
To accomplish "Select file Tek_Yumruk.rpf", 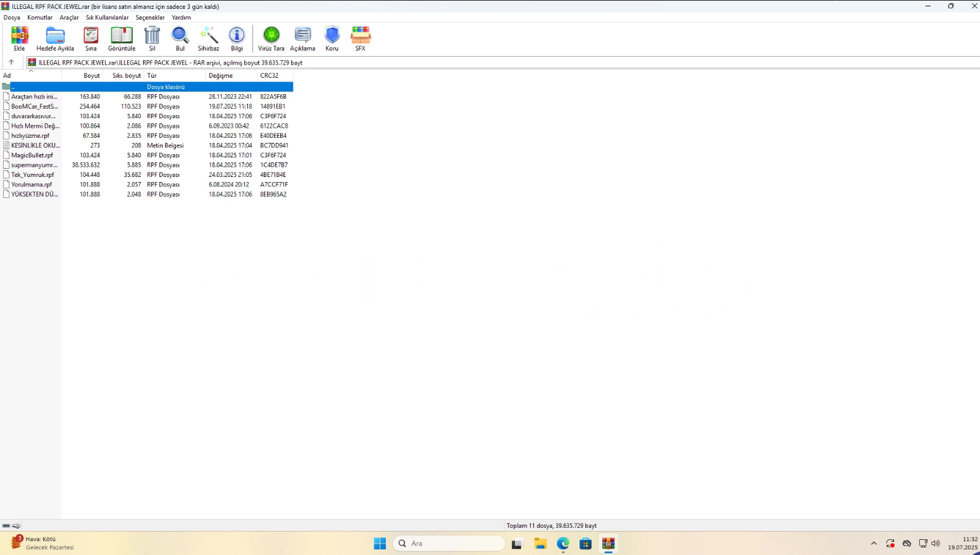I will 32,175.
